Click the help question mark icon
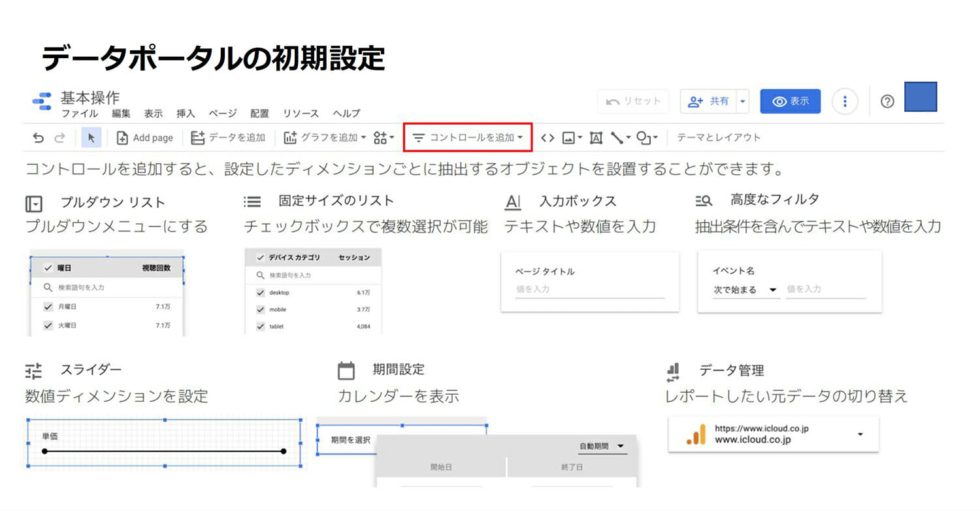 coord(887,101)
